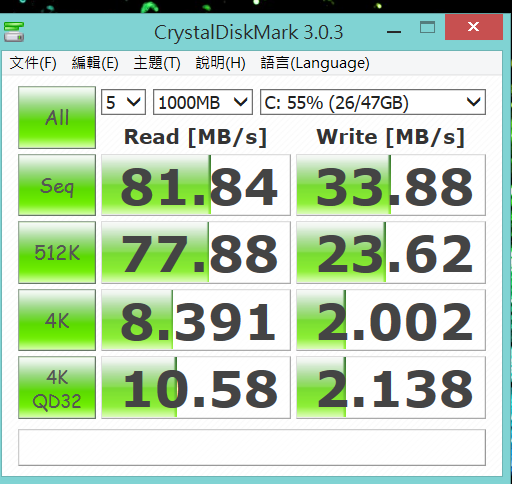Click the CrystalDiskMark 3.0.3 title text
This screenshot has height=484, width=512.
(249, 33)
